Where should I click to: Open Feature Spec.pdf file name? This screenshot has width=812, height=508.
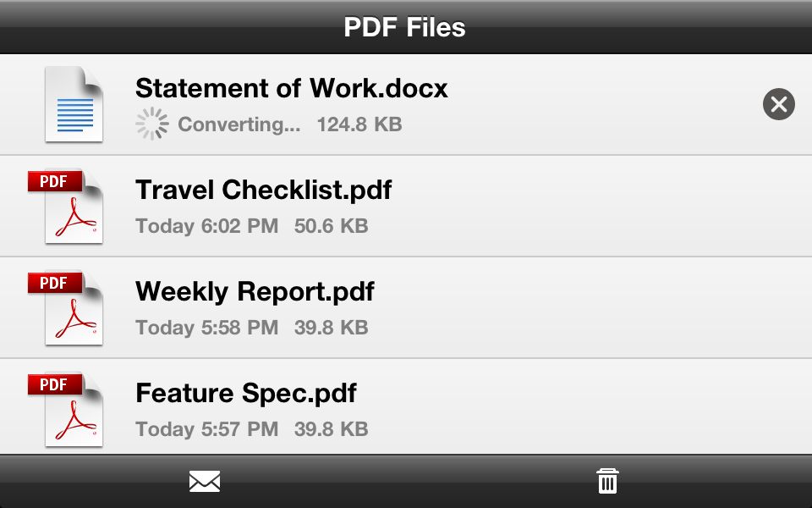[x=245, y=393]
